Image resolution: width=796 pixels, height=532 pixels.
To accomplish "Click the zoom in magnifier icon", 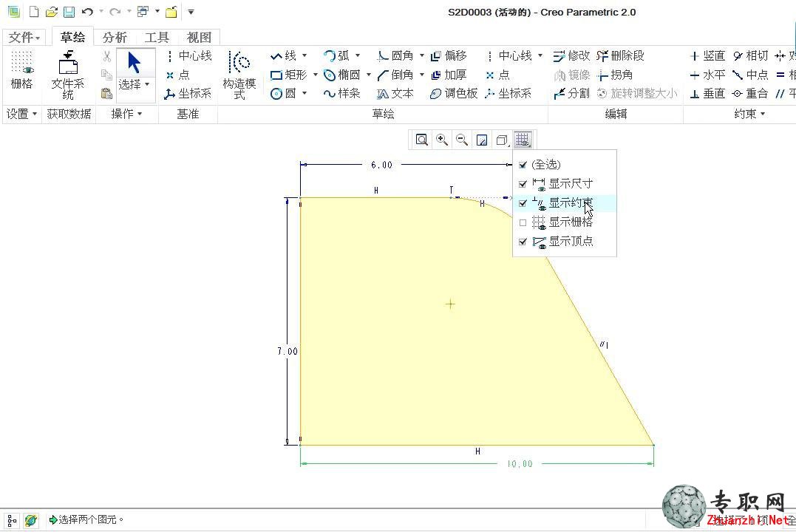I will pos(442,140).
